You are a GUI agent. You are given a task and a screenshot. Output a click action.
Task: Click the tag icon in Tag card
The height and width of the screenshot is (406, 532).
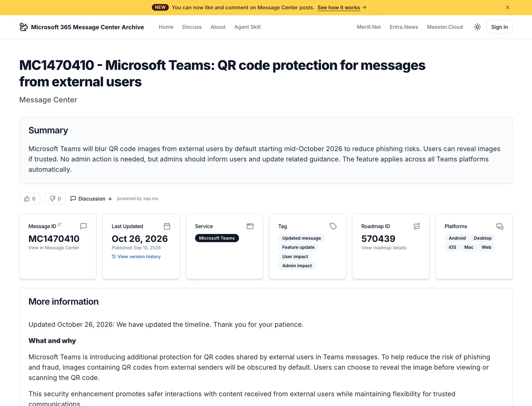(x=333, y=226)
